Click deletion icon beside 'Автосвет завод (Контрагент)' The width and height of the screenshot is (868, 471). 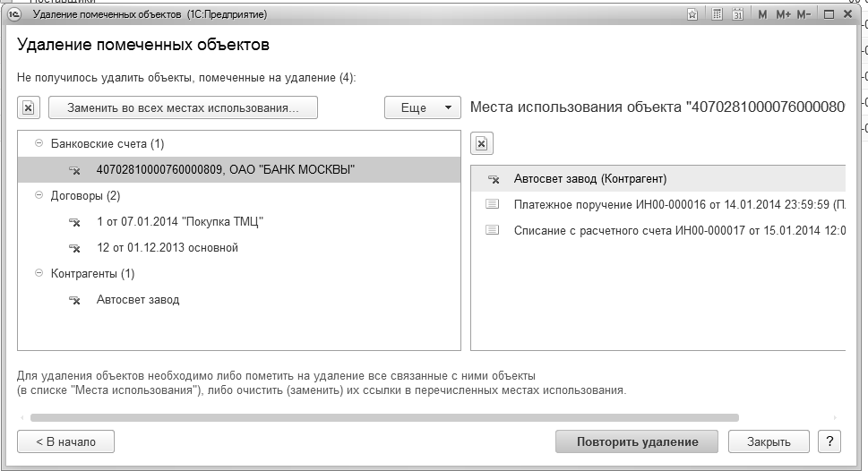[494, 179]
